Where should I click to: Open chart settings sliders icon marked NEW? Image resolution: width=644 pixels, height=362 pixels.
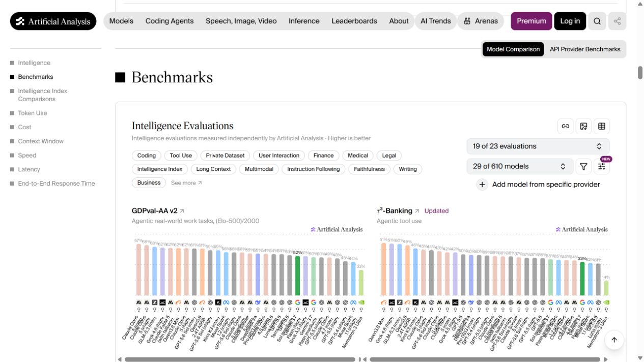pos(602,166)
